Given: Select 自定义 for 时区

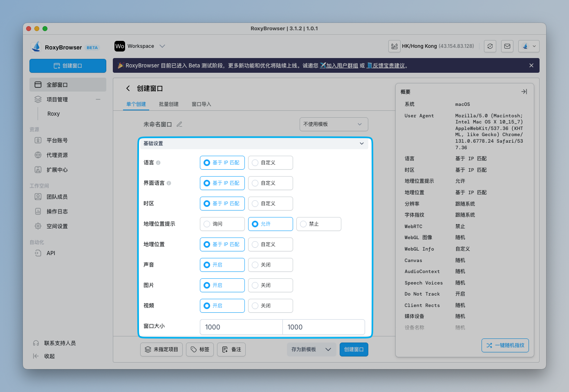Looking at the screenshot, I should pos(271,204).
